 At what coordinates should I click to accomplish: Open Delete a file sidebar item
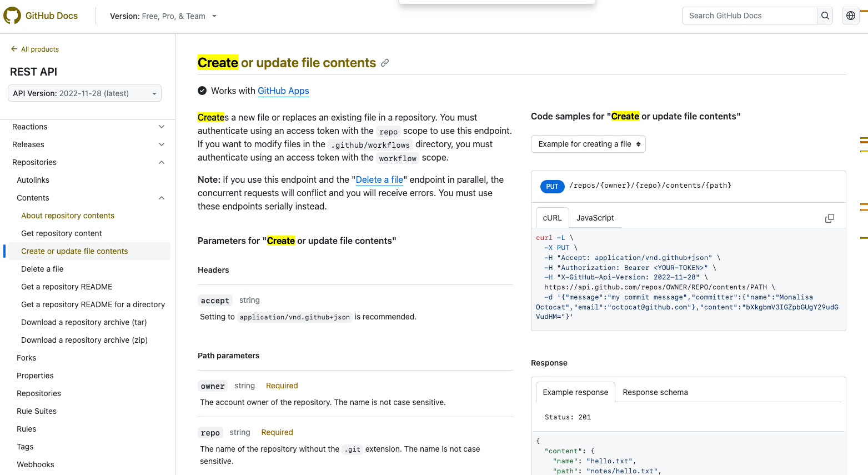42,269
